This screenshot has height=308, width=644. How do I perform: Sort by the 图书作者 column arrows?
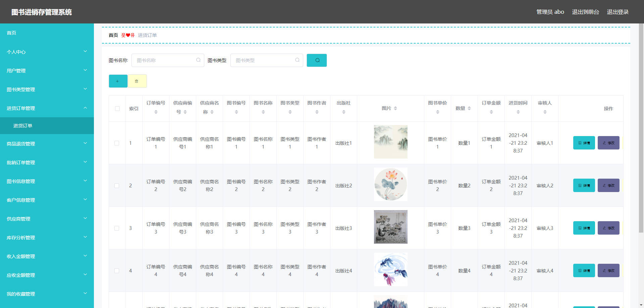pyautogui.click(x=317, y=112)
